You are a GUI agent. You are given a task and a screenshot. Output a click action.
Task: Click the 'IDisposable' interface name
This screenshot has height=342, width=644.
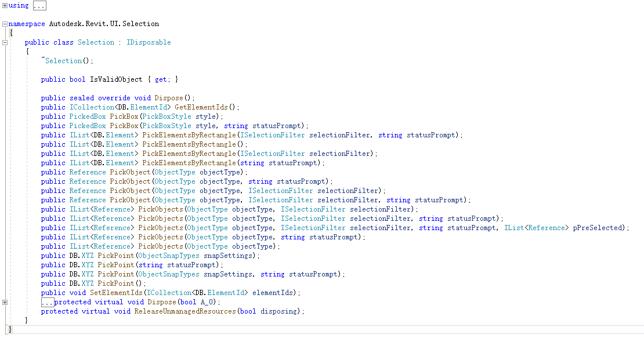(x=149, y=42)
